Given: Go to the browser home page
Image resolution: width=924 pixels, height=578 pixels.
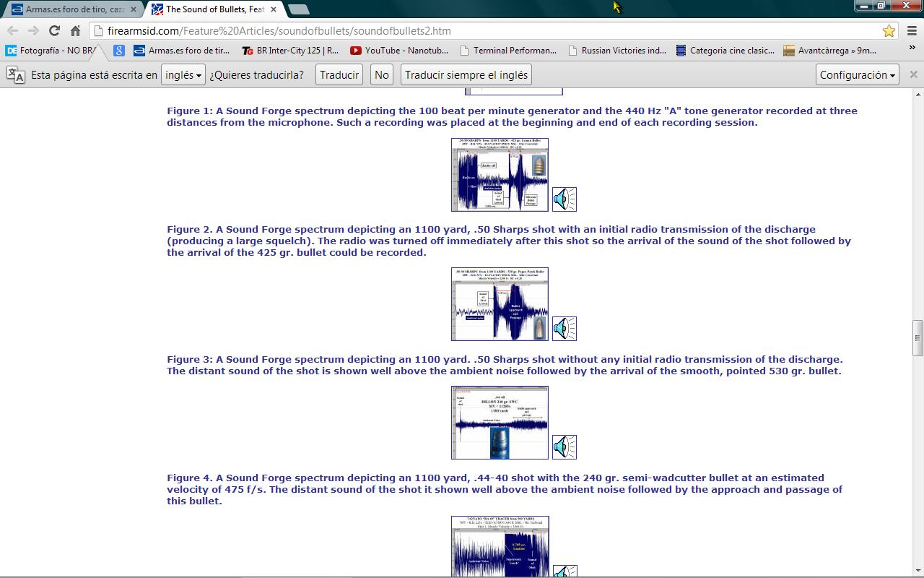Looking at the screenshot, I should tap(75, 30).
